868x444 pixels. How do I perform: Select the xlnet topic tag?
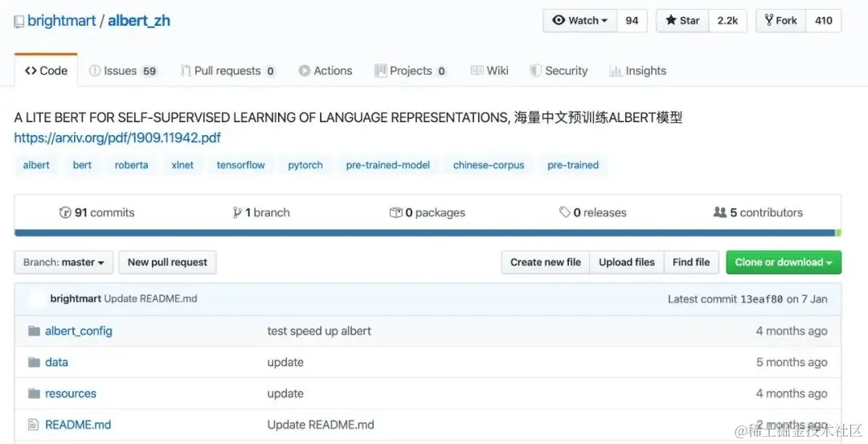(182, 165)
